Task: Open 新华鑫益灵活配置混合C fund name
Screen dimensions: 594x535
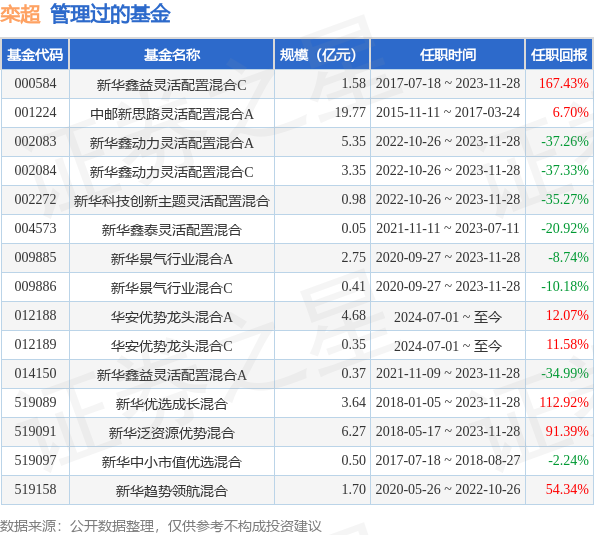Action: pyautogui.click(x=172, y=84)
